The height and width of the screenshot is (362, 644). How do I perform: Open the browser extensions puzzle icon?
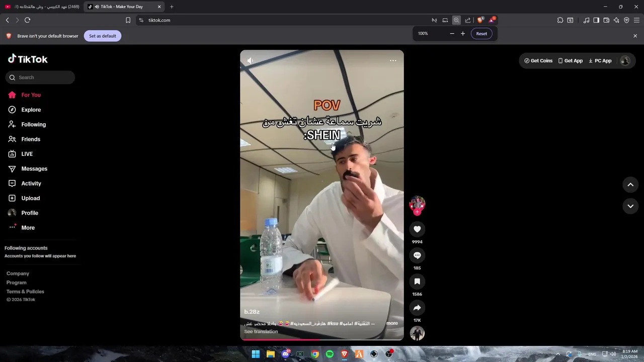560,20
